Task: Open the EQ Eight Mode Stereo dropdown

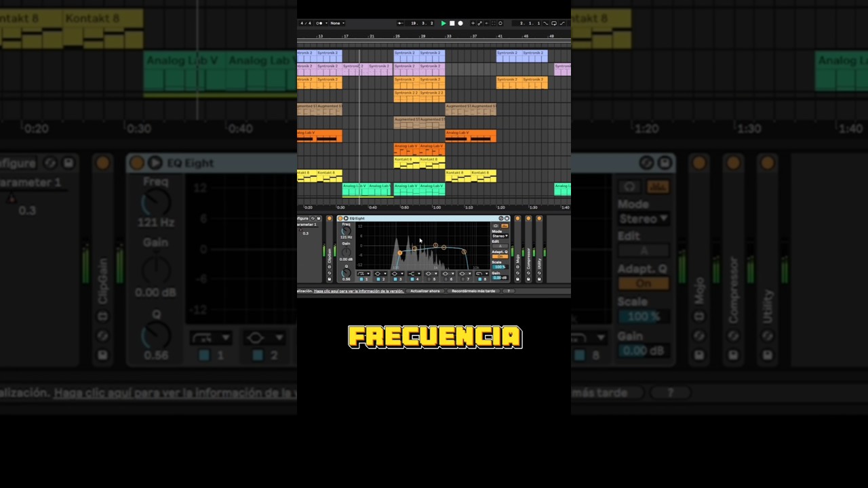Action: (500, 236)
